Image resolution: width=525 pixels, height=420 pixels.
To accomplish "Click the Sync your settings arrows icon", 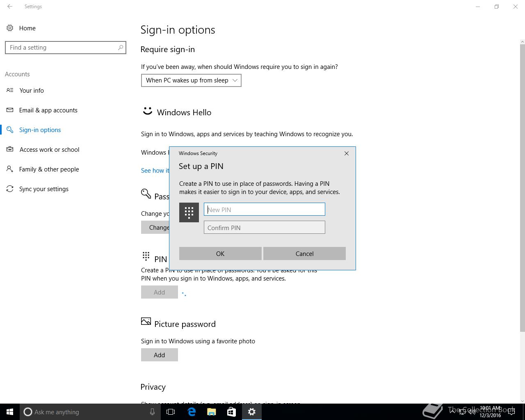I will tap(10, 189).
